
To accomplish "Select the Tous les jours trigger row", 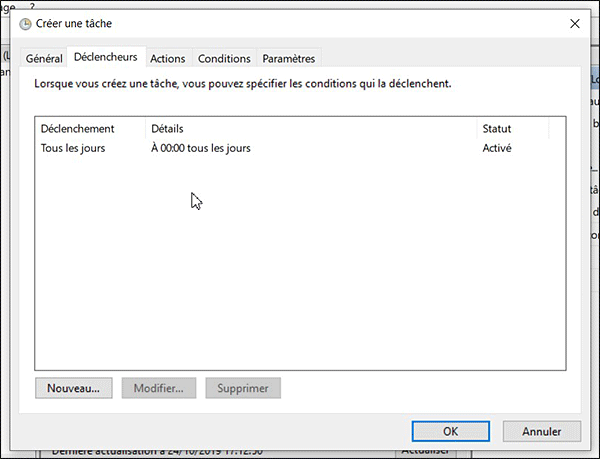I will [73, 148].
